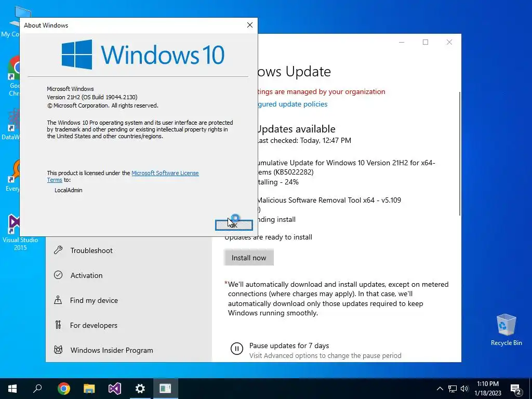Open configured update policies link
This screenshot has width=532, height=399.
[292, 104]
